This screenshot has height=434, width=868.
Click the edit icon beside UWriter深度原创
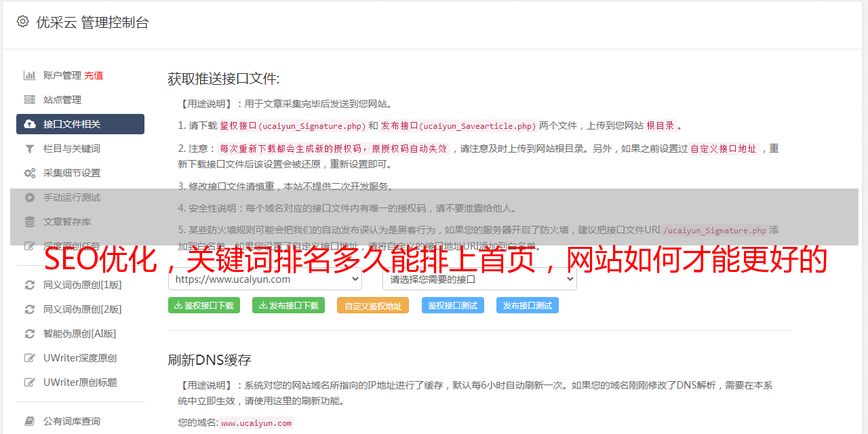point(30,358)
